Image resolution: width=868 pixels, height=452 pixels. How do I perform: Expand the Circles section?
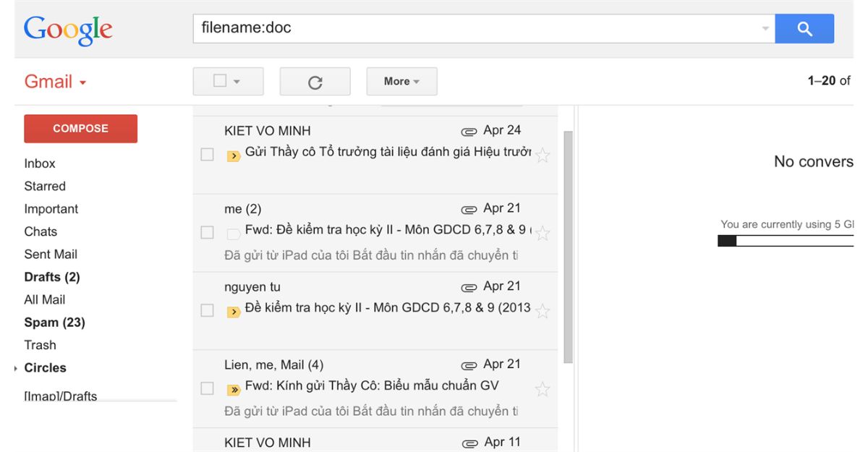pyautogui.click(x=16, y=368)
